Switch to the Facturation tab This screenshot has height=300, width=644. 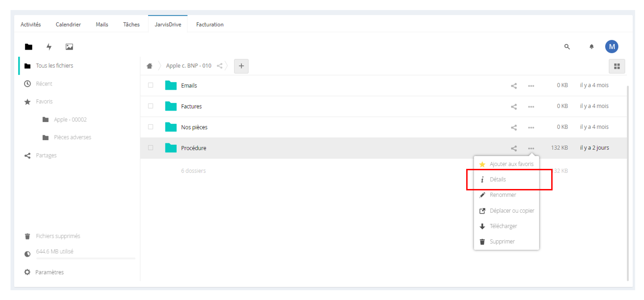click(210, 24)
